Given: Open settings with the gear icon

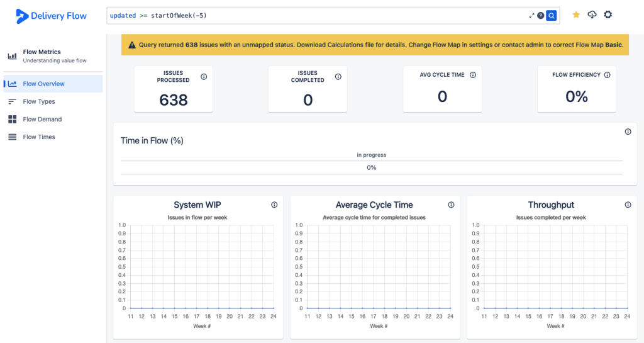Looking at the screenshot, I should (x=608, y=14).
